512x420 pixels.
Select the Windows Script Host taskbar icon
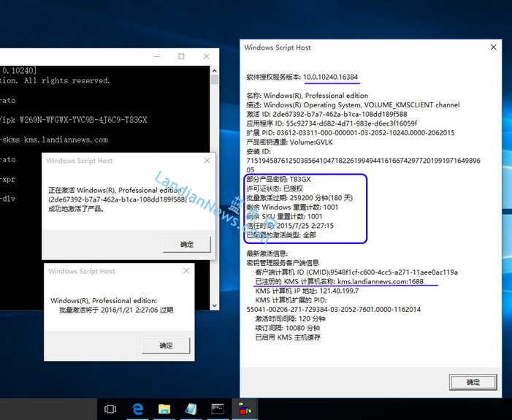tap(245, 409)
